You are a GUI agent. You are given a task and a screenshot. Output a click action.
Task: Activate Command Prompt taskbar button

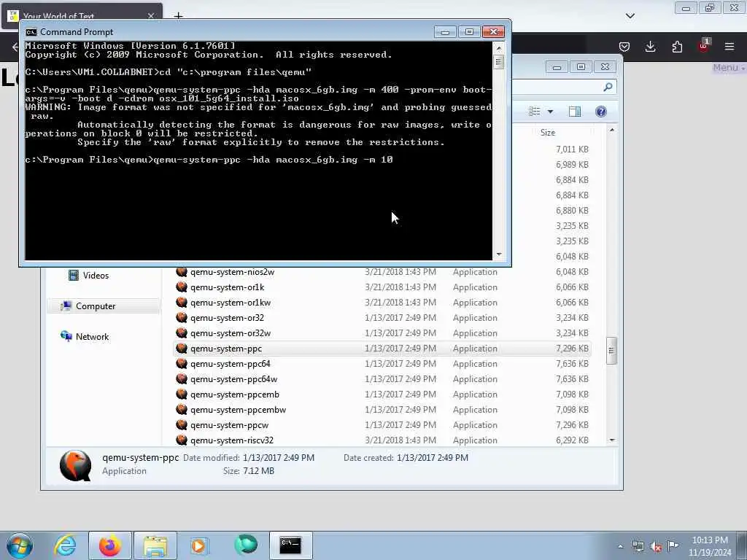point(290,545)
